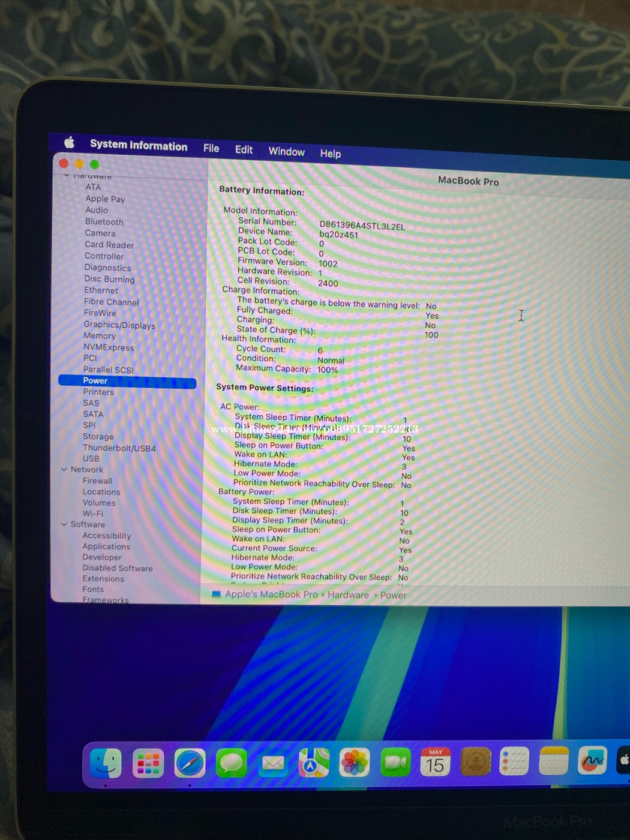Open the Freeform app icon
Screen dimensions: 630x840
tap(592, 761)
